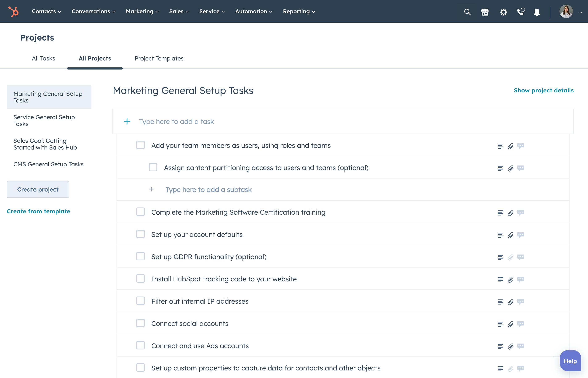Click the calling phone icon

(521, 12)
